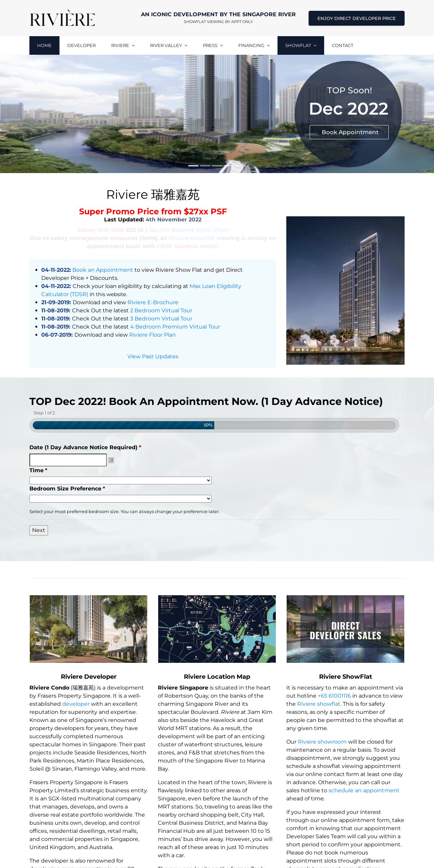Expand the PRESS menu
Viewport: 434px width, 868px height.
(213, 45)
